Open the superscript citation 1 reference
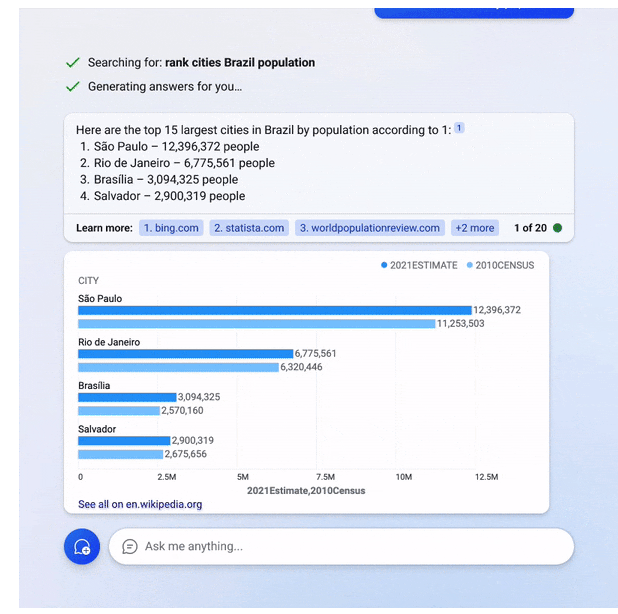Screen dimensions: 618x614 coord(459,128)
